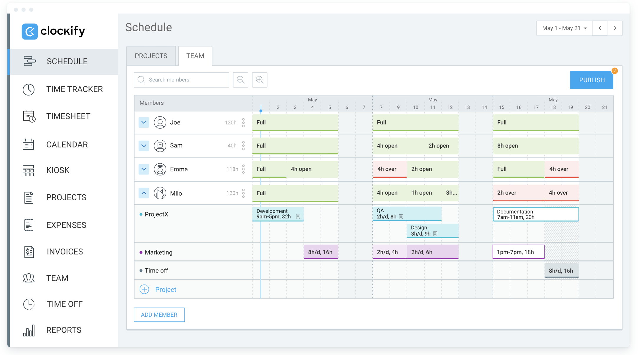Select the Team tab

click(195, 56)
